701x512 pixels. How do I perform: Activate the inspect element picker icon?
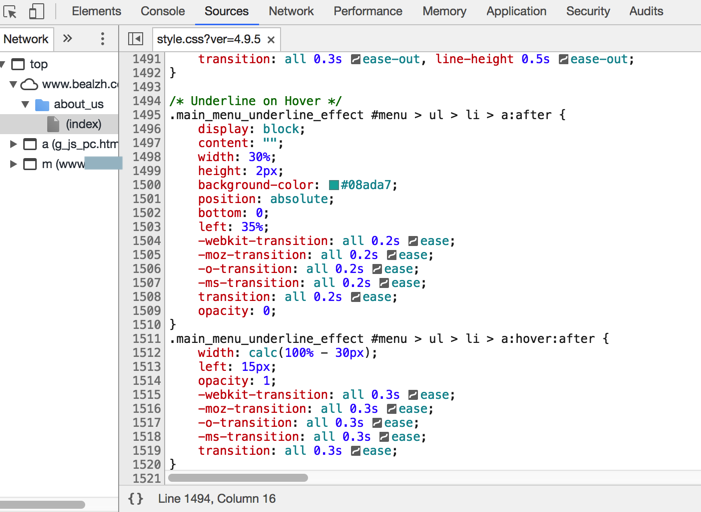(x=11, y=12)
